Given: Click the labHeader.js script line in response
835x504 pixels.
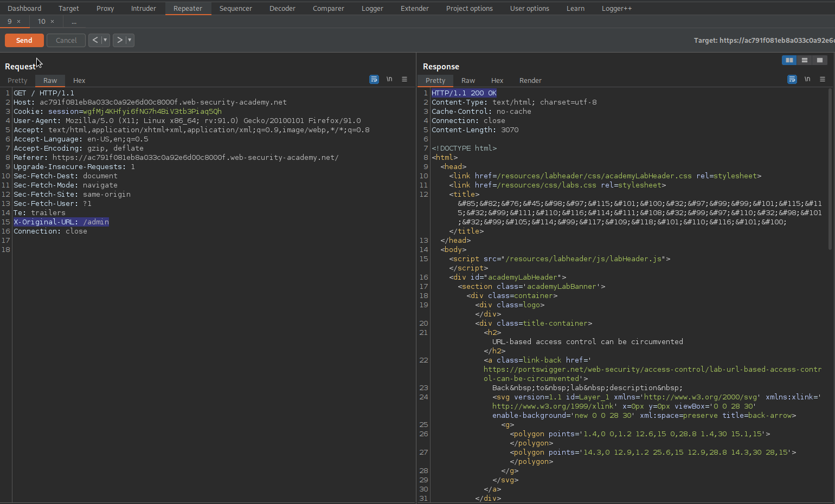Looking at the screenshot, I should tap(560, 259).
